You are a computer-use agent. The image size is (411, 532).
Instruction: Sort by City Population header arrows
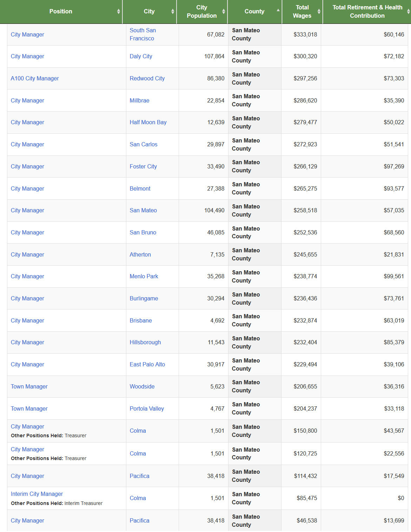coord(224,12)
